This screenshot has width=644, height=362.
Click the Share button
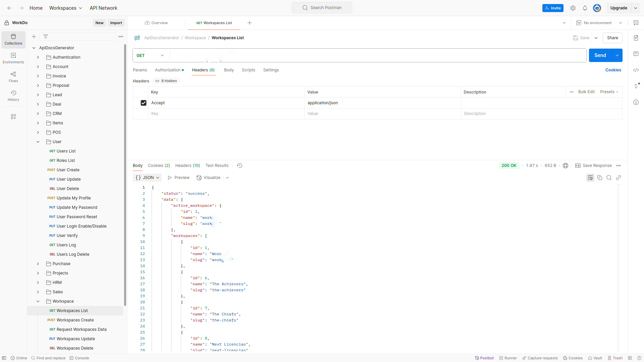pos(612,38)
